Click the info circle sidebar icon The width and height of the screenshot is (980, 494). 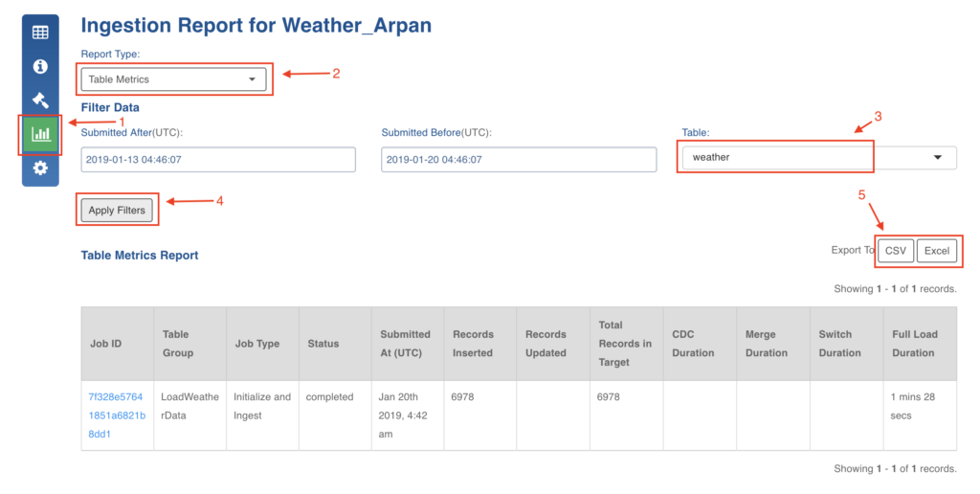[x=40, y=66]
